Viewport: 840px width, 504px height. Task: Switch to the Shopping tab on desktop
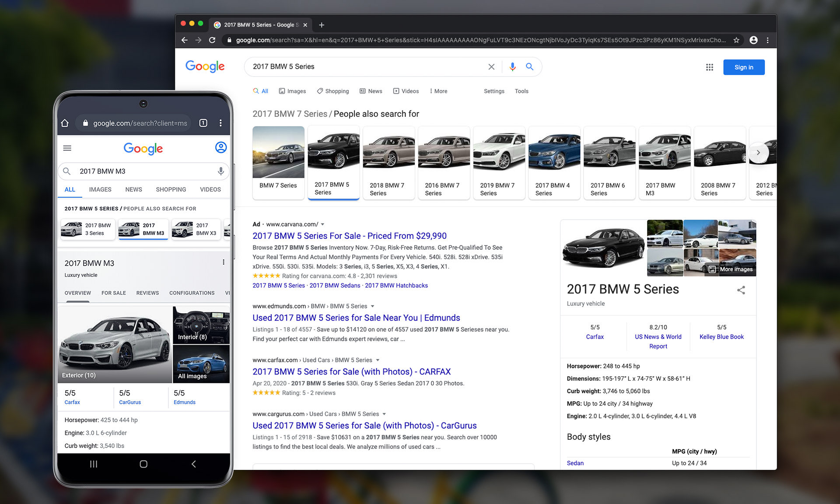[x=333, y=91]
